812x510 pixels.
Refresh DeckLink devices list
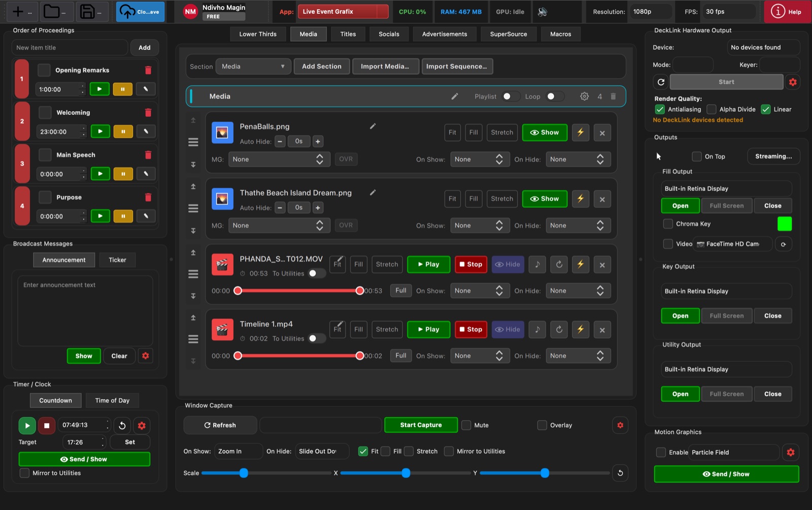661,82
